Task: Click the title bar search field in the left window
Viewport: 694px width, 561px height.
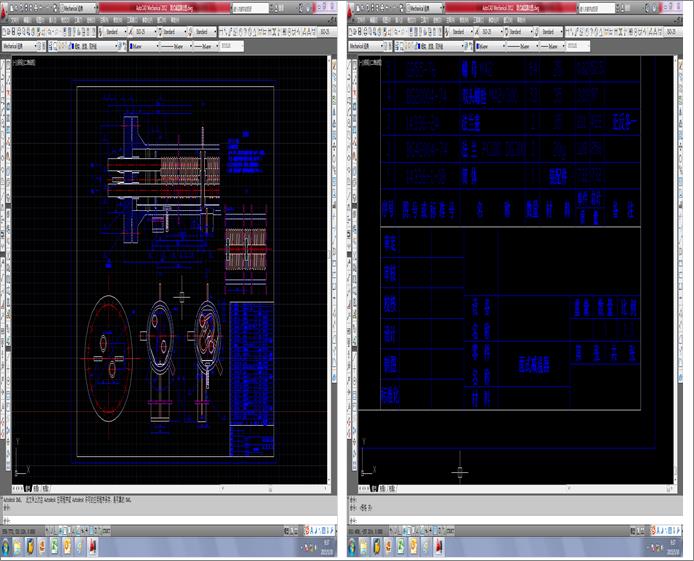Action: [251, 8]
